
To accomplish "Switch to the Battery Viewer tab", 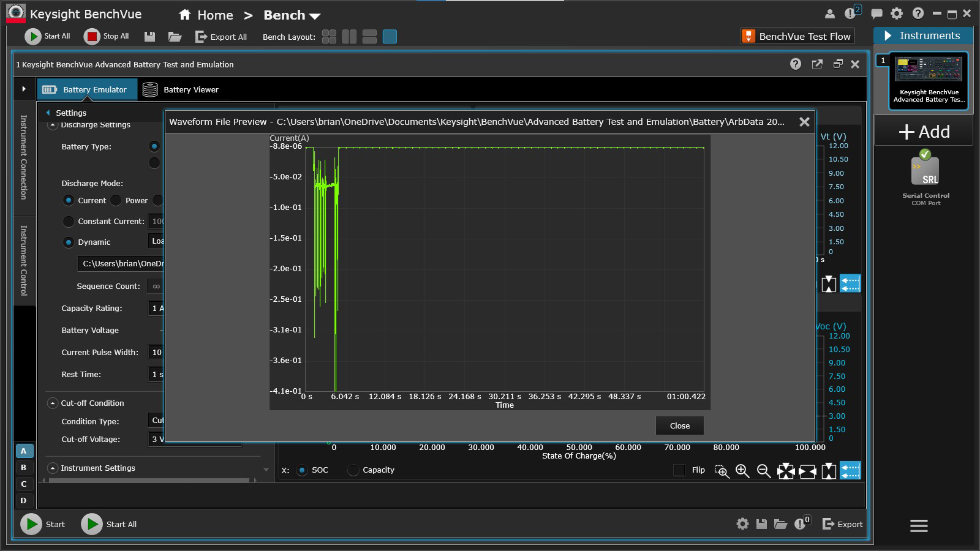I will 181,89.
